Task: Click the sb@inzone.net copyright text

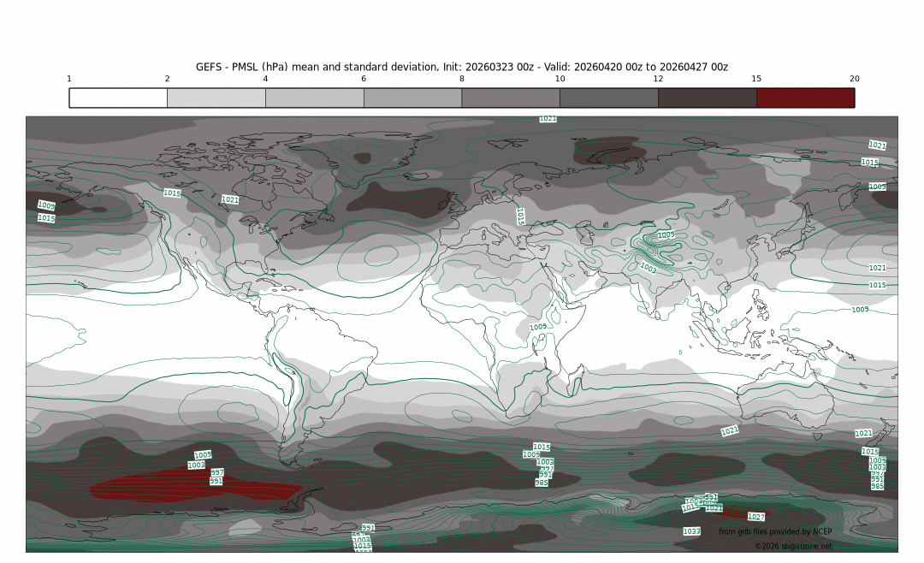Action: click(x=793, y=546)
